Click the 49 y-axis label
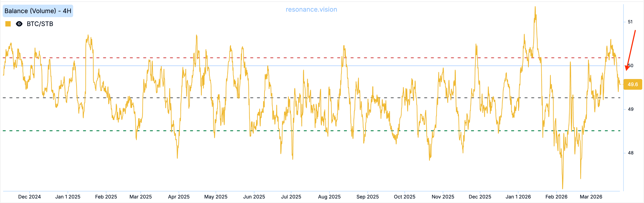The image size is (644, 203). click(x=630, y=109)
